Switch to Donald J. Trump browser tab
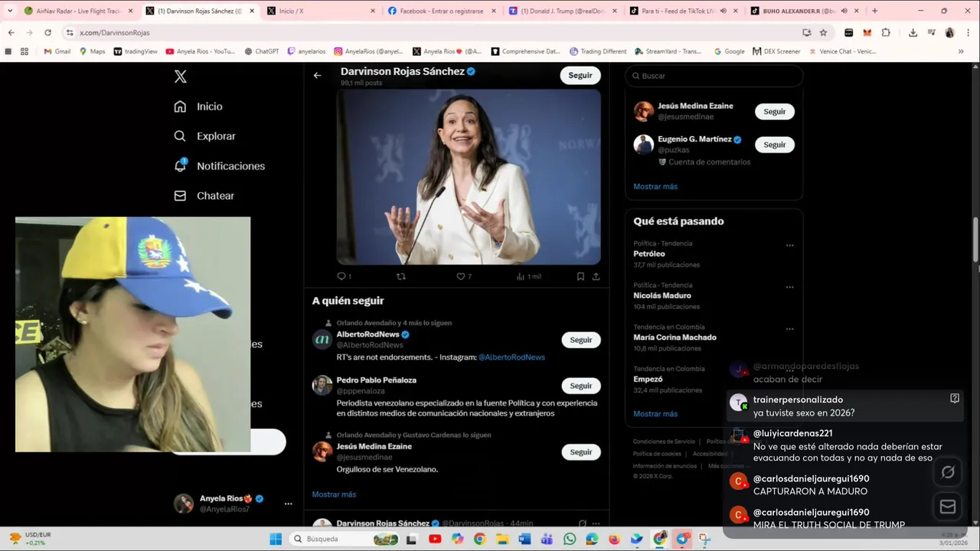980x551 pixels. pos(562,11)
